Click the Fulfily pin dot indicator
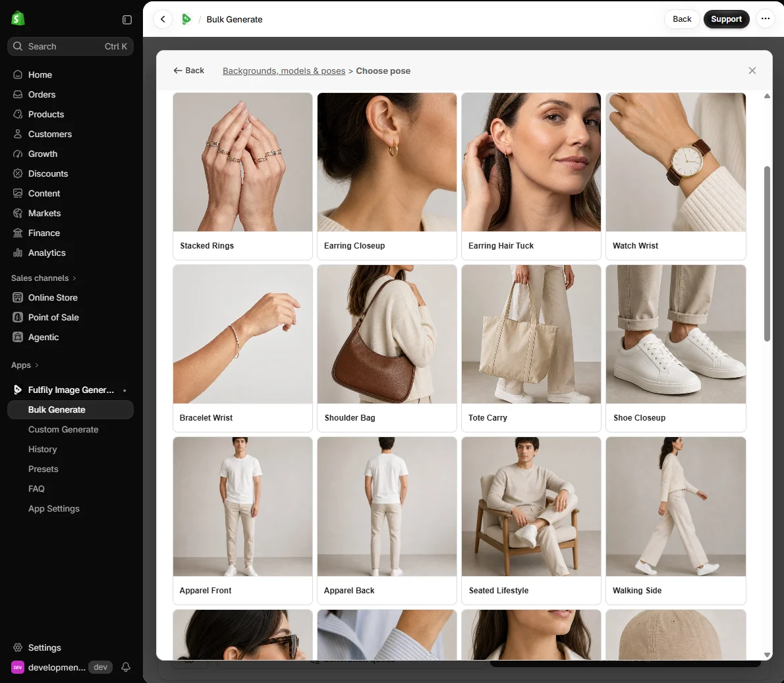The height and width of the screenshot is (683, 784). click(x=125, y=390)
